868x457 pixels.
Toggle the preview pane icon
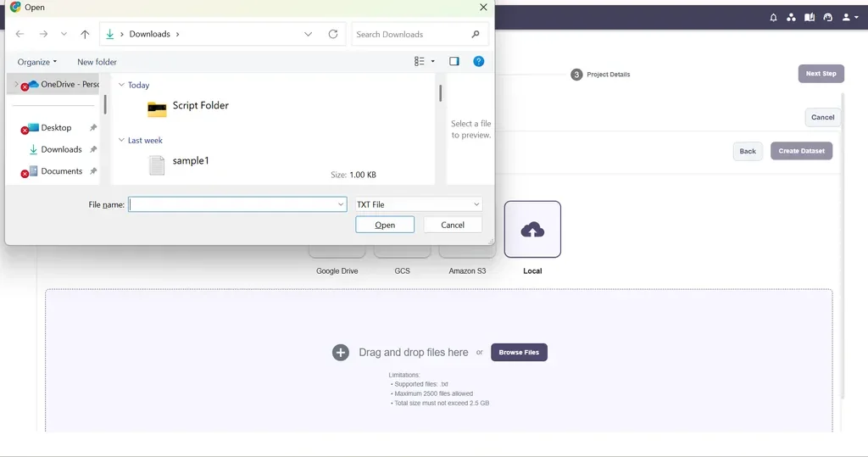(454, 62)
